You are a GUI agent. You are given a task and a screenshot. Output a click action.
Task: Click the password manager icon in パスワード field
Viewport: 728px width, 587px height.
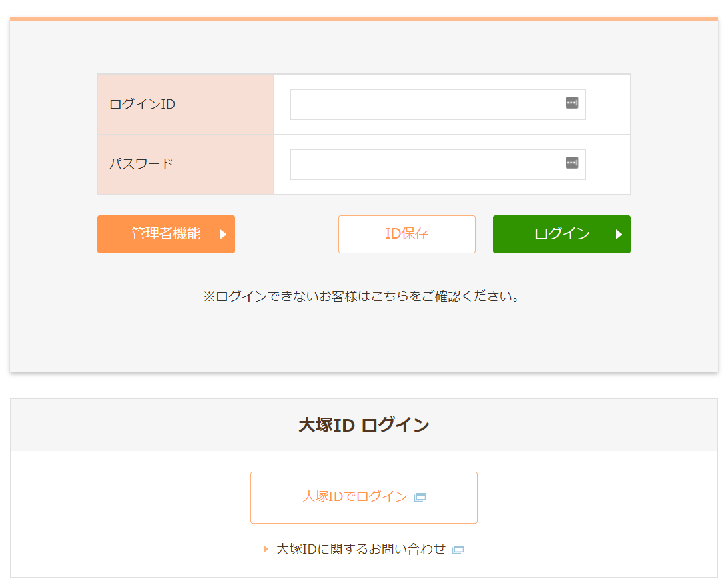coord(572,163)
